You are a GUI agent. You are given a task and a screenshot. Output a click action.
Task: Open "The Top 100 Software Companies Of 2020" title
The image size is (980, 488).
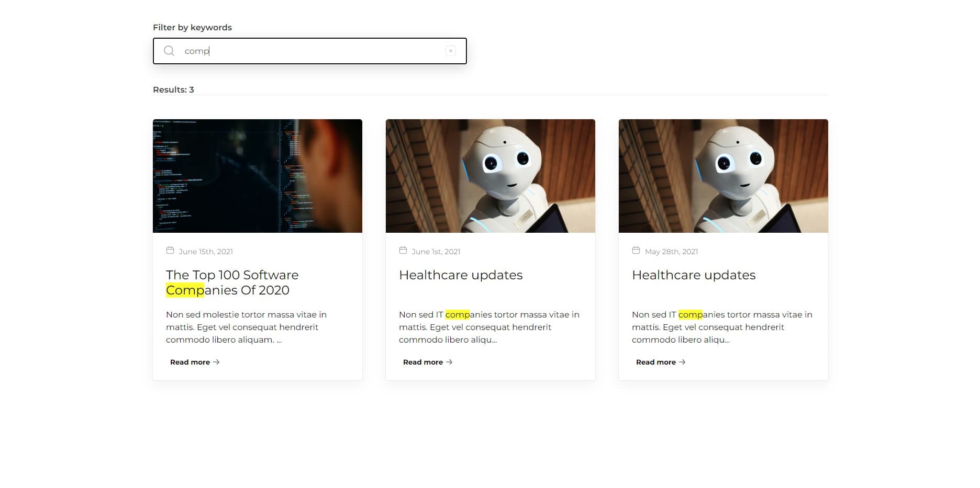pyautogui.click(x=232, y=282)
